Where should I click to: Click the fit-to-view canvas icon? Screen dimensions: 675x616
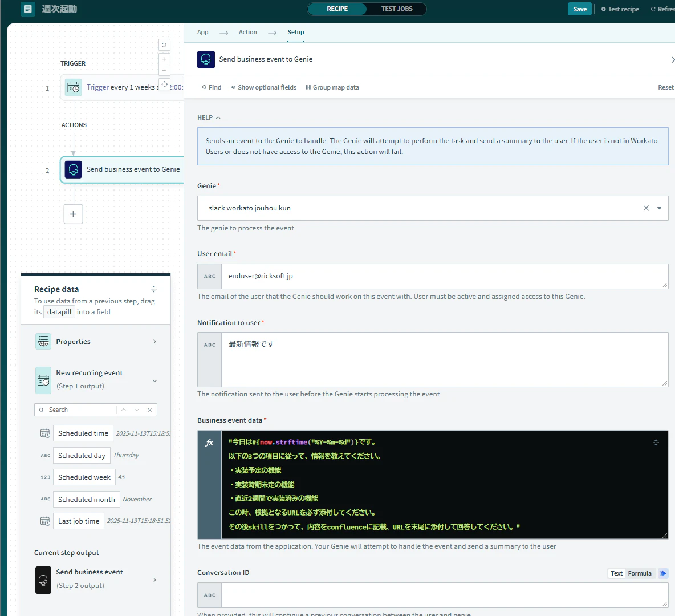164,84
